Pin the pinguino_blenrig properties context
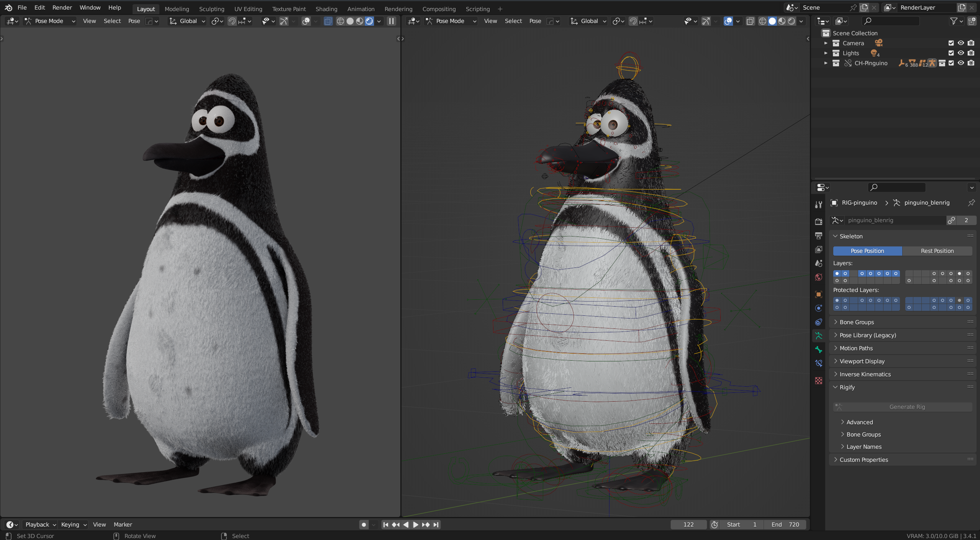The image size is (980, 540). click(x=971, y=203)
